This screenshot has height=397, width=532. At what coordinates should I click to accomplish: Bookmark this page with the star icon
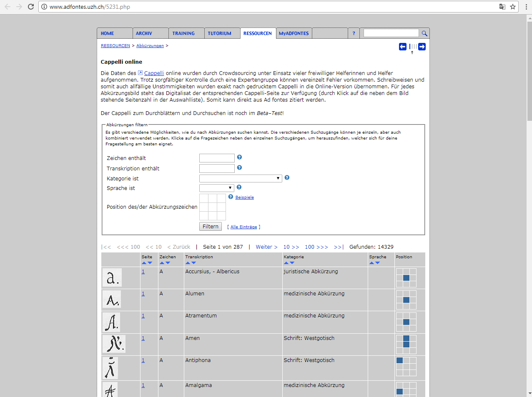513,7
